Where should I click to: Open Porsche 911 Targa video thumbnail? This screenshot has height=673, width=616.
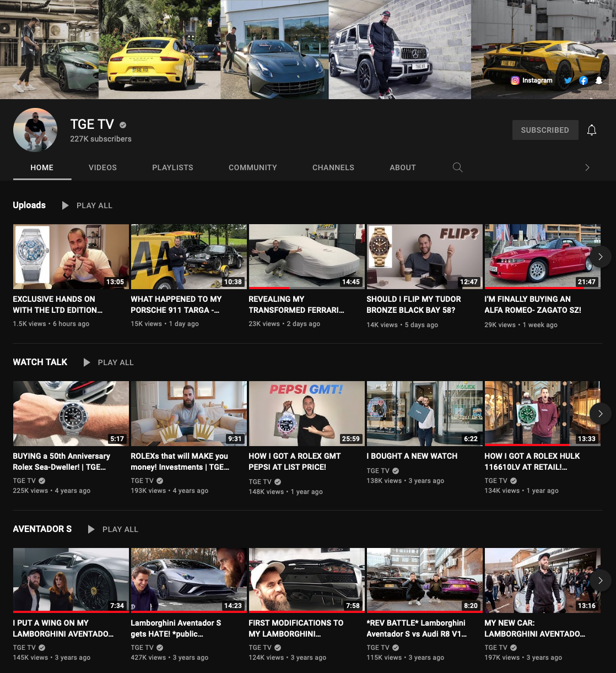click(189, 257)
